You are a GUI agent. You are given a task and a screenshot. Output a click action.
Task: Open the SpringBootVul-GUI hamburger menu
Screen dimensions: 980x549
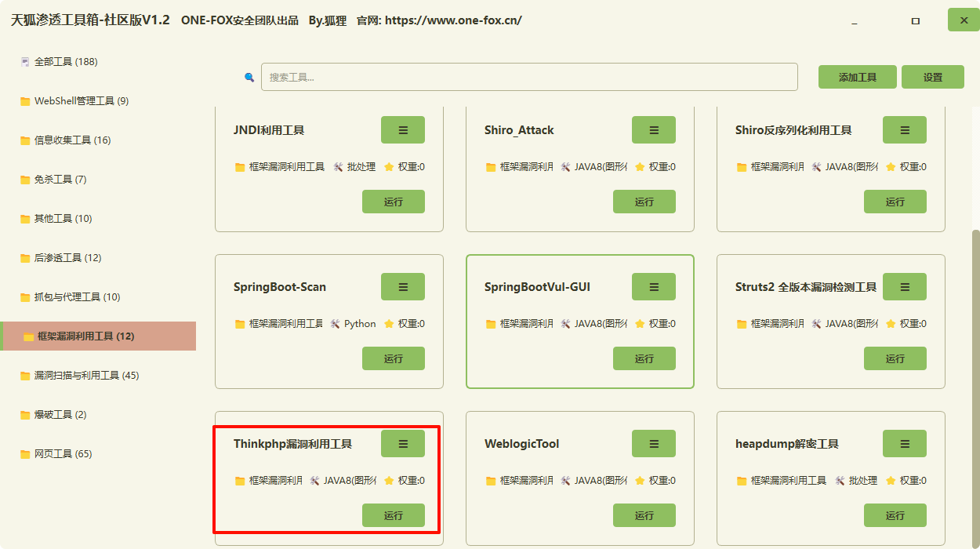pos(654,287)
